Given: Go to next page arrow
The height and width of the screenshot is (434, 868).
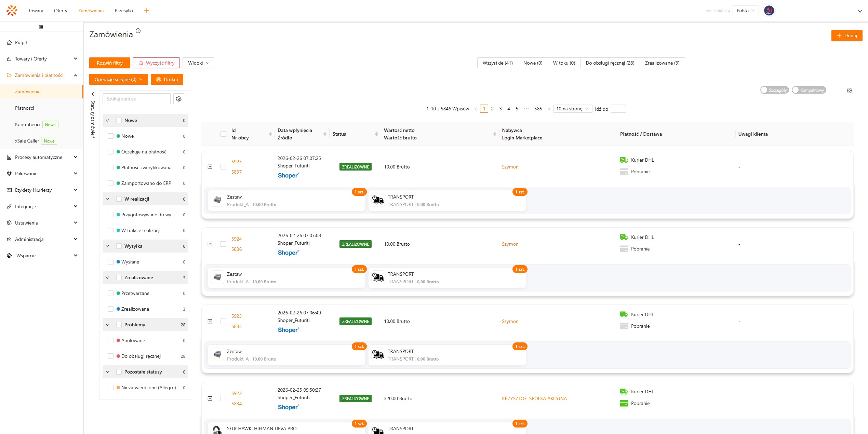Looking at the screenshot, I should point(548,109).
